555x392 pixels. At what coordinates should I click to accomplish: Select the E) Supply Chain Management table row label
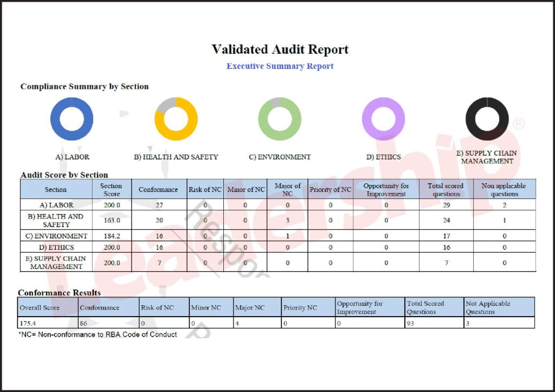56,262
